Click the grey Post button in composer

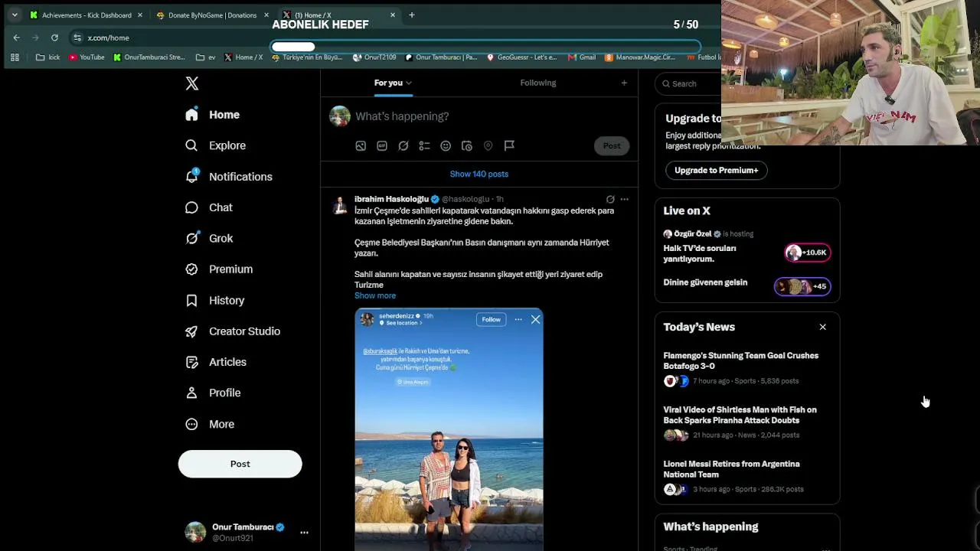pyautogui.click(x=612, y=145)
